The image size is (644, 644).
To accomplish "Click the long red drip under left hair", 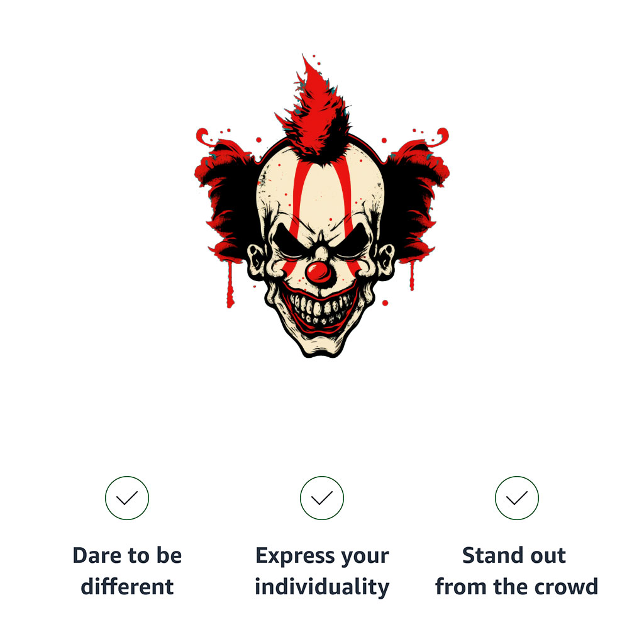I will point(230,285).
